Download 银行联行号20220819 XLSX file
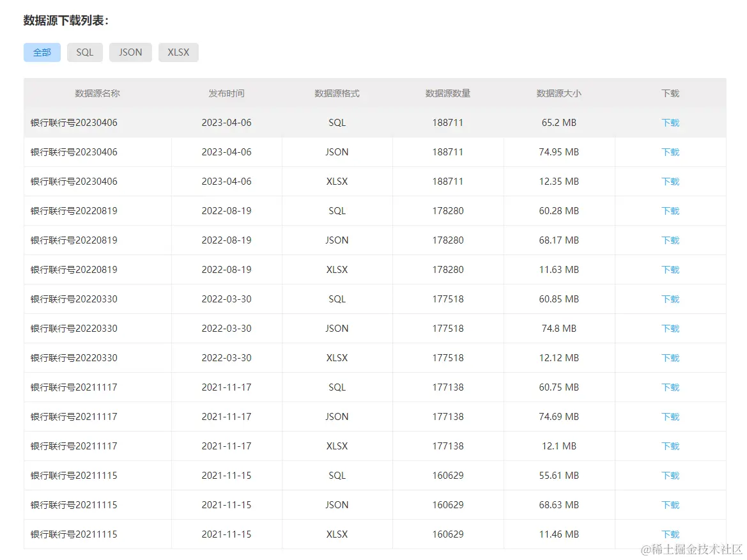This screenshot has width=747, height=560. [670, 270]
